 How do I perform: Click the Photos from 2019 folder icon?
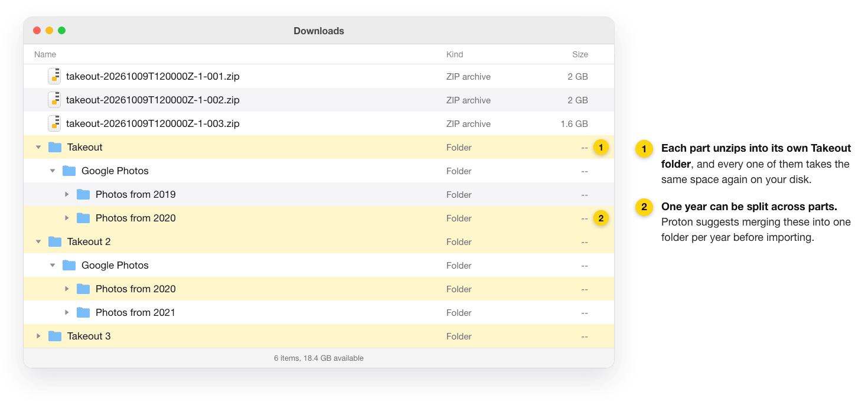(x=83, y=194)
